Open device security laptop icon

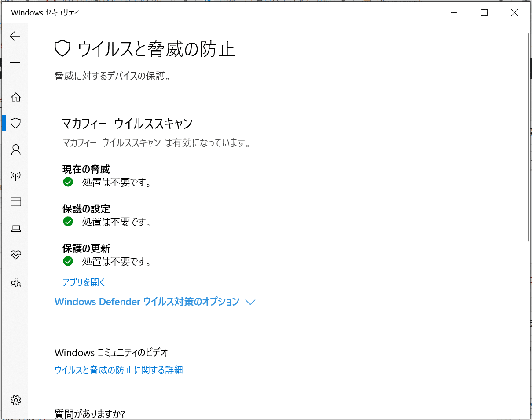[16, 229]
